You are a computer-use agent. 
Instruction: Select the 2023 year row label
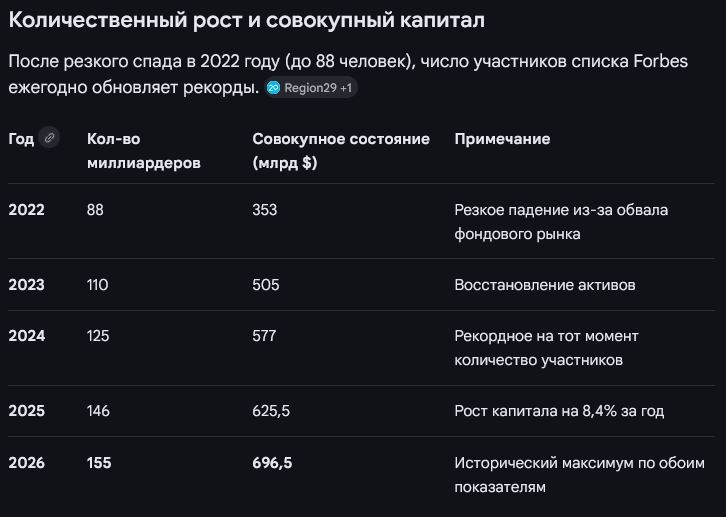pos(26,285)
